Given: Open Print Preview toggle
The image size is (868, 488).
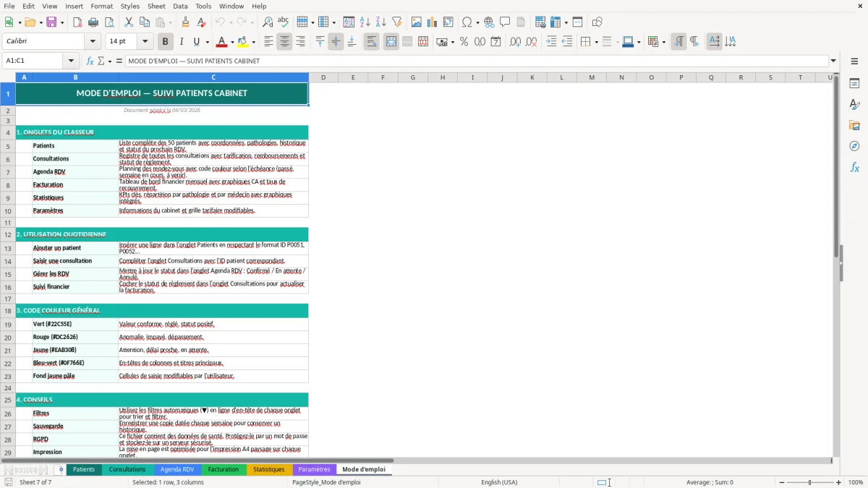Looking at the screenshot, I should point(109,22).
